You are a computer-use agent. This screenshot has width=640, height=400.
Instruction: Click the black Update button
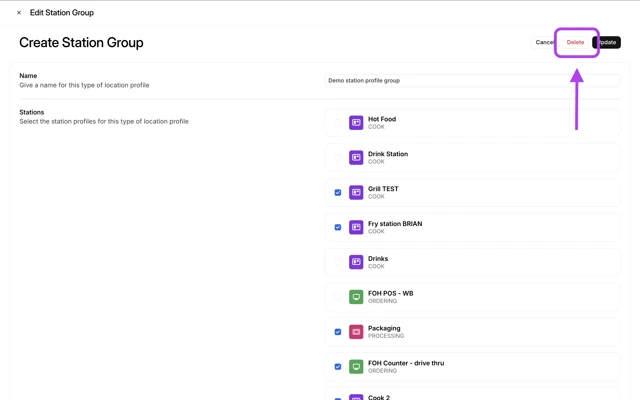609,42
